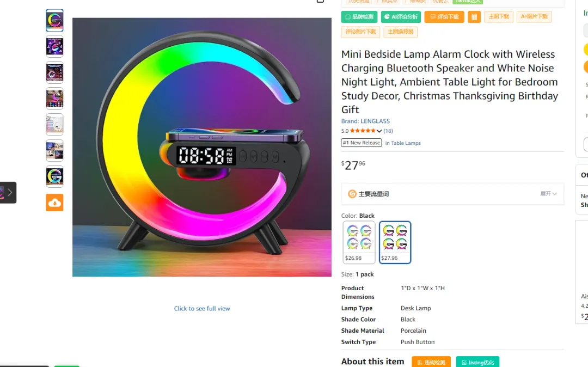Click the 违规检测 violation check button
Image resolution: width=588 pixels, height=367 pixels.
pos(431,362)
